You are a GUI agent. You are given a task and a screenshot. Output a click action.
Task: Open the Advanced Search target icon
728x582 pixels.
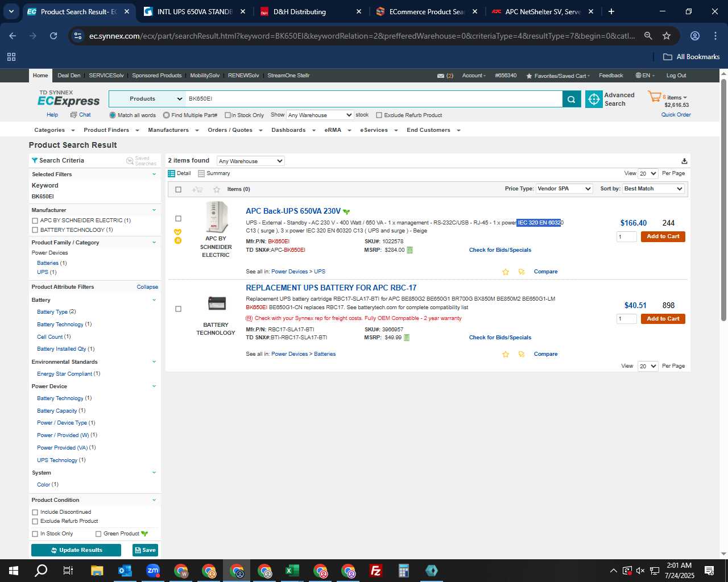tap(594, 99)
